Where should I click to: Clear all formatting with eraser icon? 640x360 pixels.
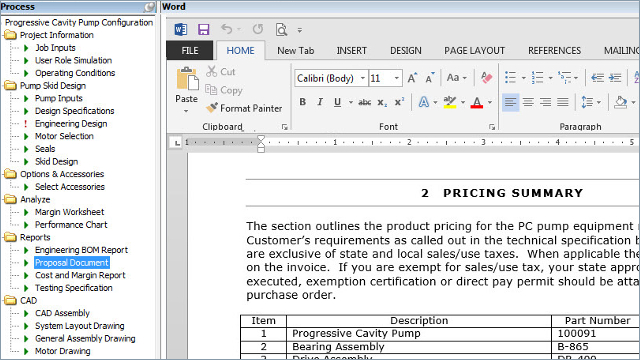pyautogui.click(x=486, y=78)
